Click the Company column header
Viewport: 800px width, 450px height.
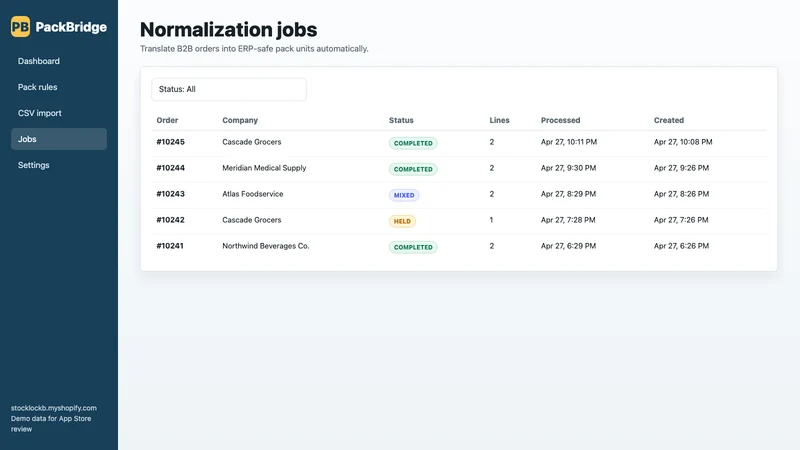pyautogui.click(x=240, y=120)
